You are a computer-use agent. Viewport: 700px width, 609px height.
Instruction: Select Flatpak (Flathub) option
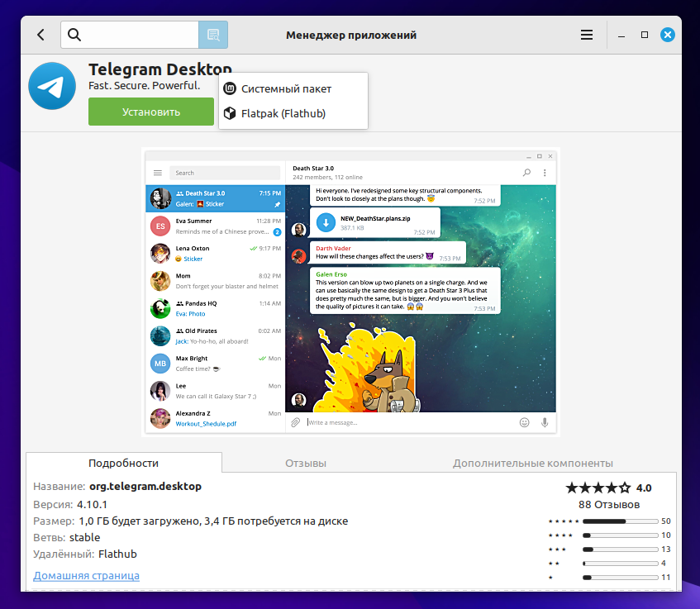pyautogui.click(x=293, y=113)
